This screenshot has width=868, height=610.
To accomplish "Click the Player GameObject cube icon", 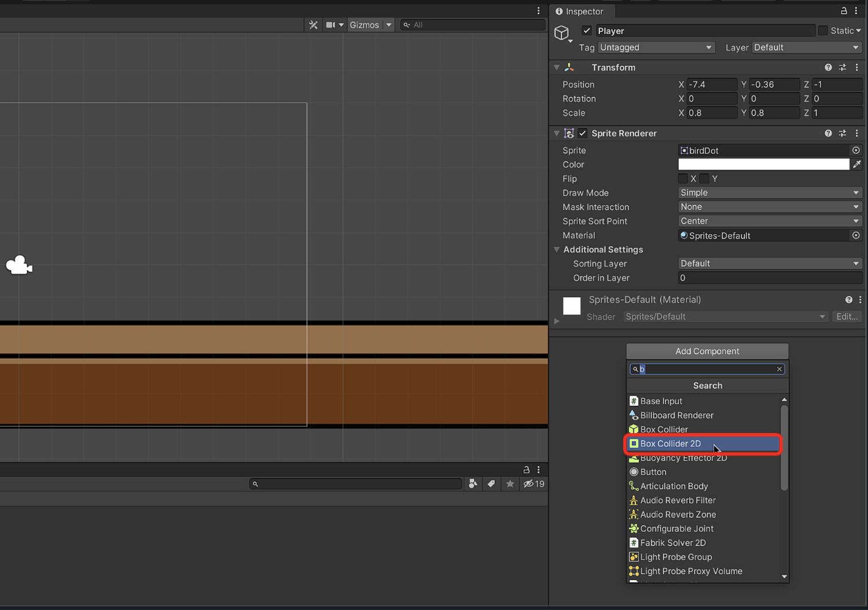I will tap(561, 32).
